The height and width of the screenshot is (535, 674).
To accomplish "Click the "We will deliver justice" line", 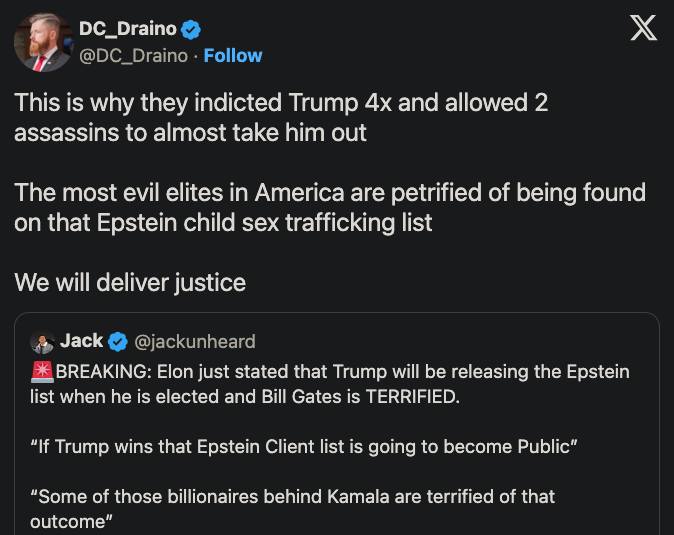I will coord(130,282).
